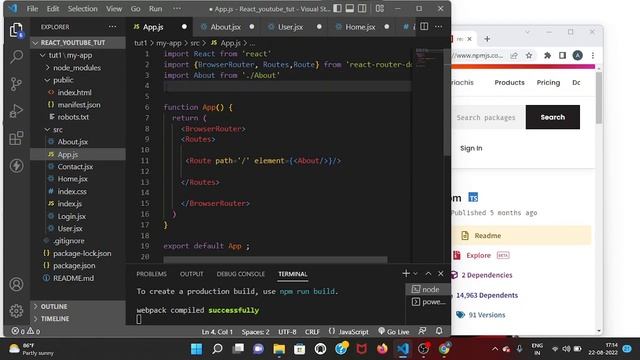Viewport: 640px width, 360px height.
Task: Click the Search button on npm page
Action: click(x=553, y=117)
